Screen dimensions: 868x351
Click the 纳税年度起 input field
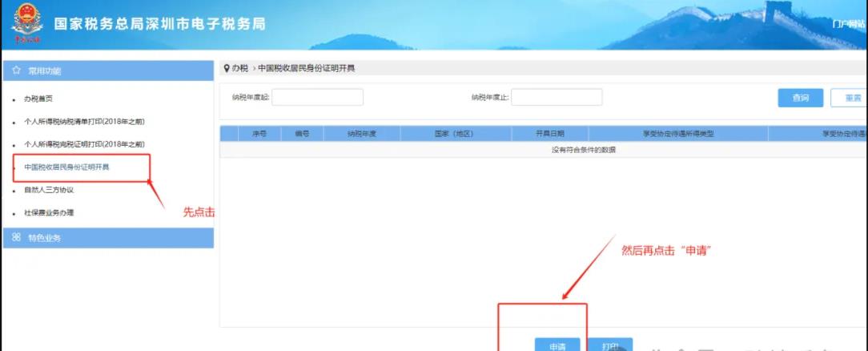pos(317,98)
